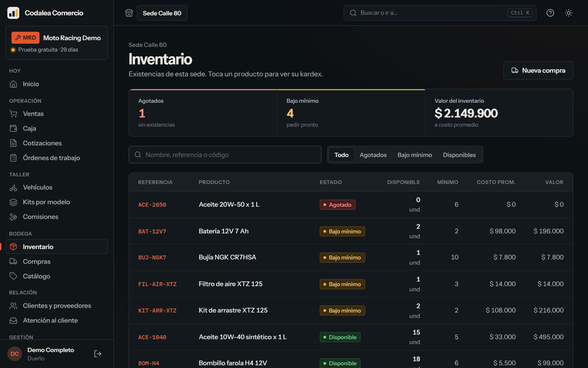Click the Agotados summary card
This screenshot has width=588, height=368.
point(203,113)
